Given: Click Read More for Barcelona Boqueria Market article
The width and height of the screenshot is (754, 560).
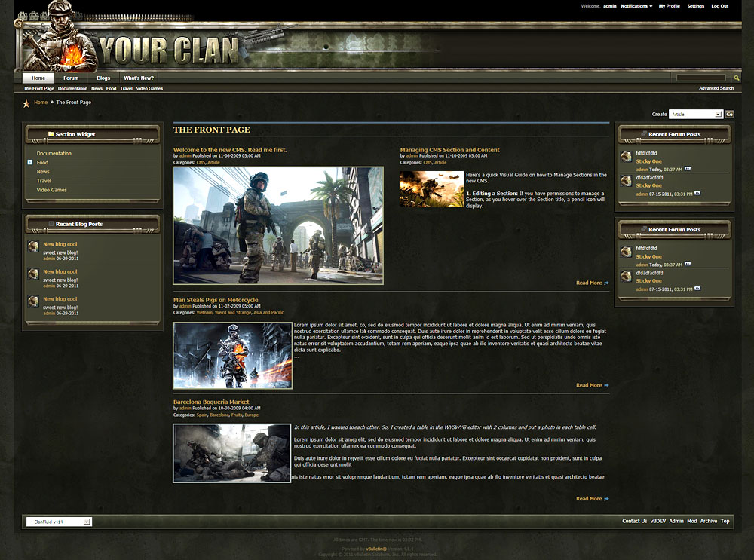Looking at the screenshot, I should pos(592,498).
